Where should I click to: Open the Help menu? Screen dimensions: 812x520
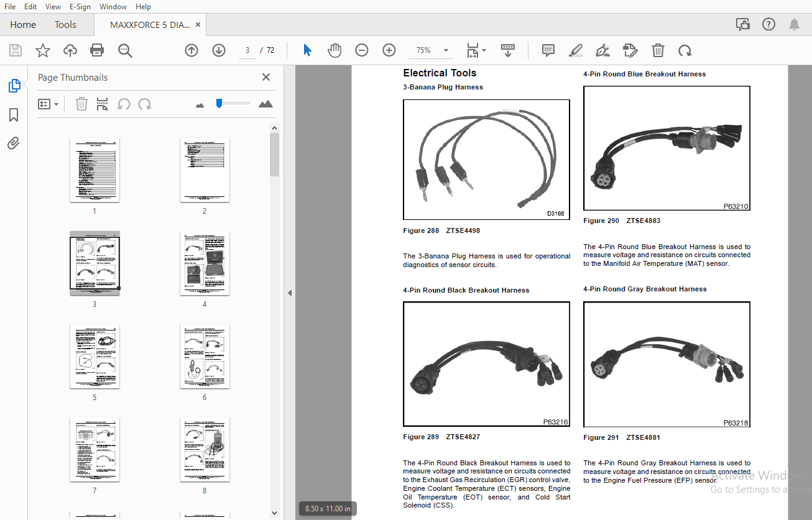[143, 6]
